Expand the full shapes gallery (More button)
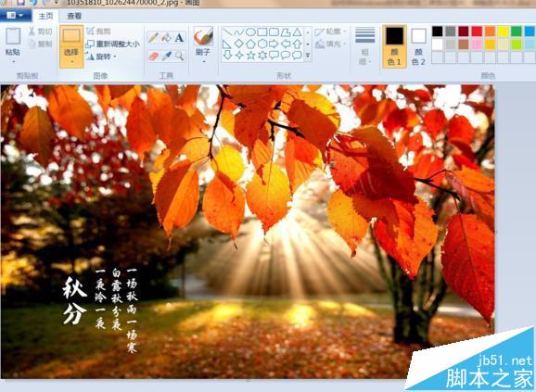Screen dimensions: 536x392 [x=308, y=56]
